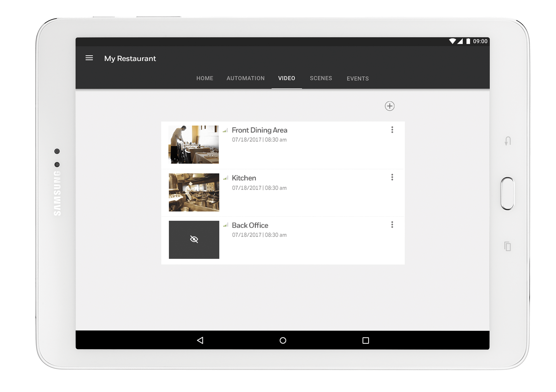The width and height of the screenshot is (556, 392).
Task: Click the 09:00 clock in status bar
Action: (x=480, y=41)
